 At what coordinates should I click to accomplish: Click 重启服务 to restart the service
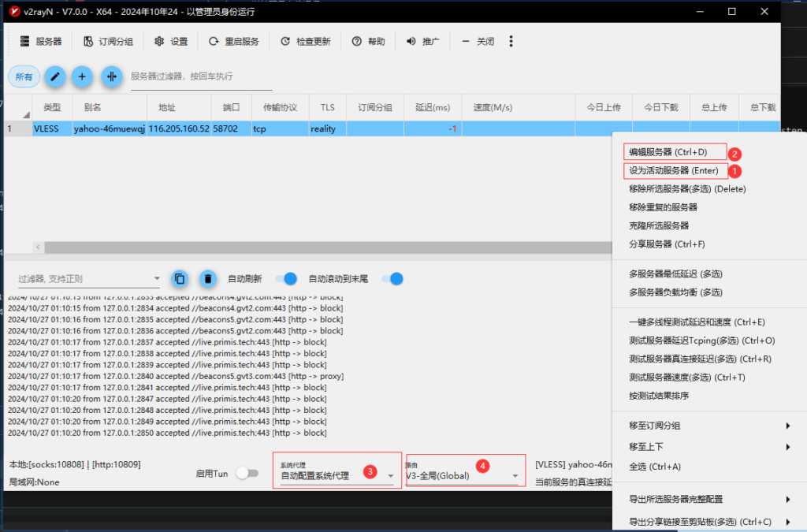[233, 41]
